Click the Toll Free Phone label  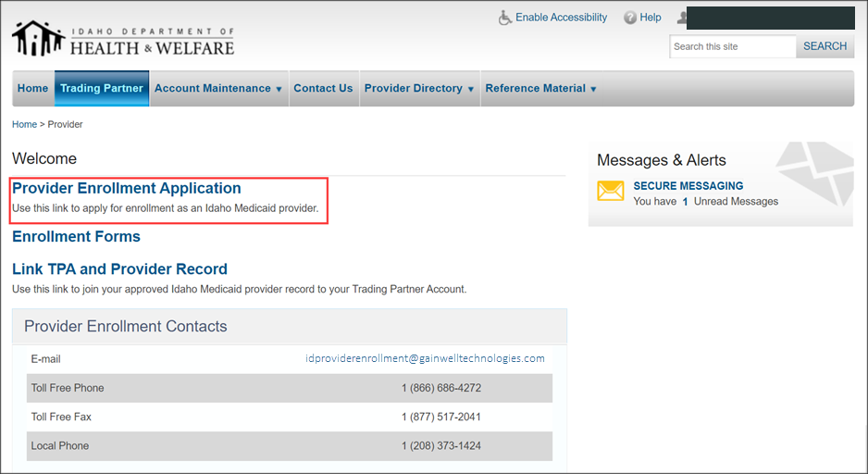click(68, 388)
